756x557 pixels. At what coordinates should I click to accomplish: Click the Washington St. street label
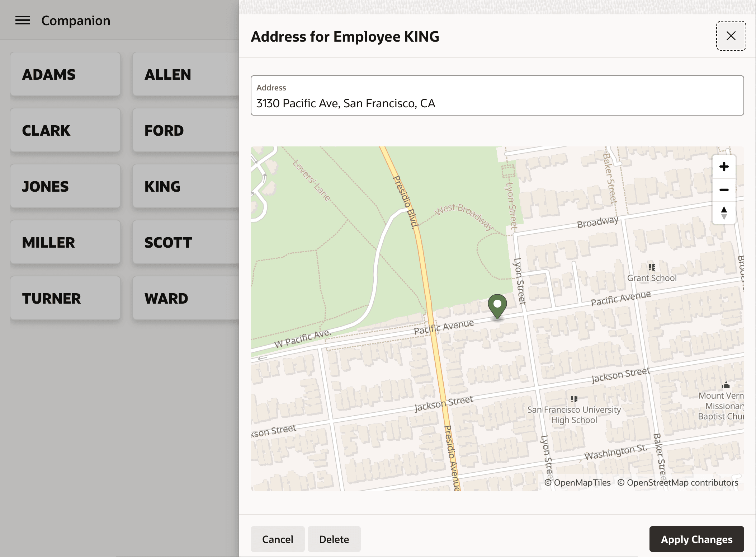(616, 452)
